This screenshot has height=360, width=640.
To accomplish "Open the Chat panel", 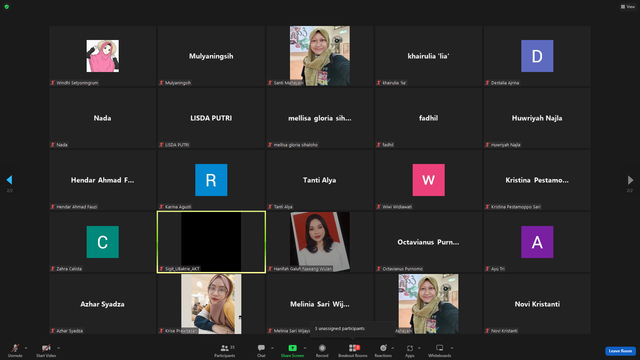I will (x=261, y=351).
